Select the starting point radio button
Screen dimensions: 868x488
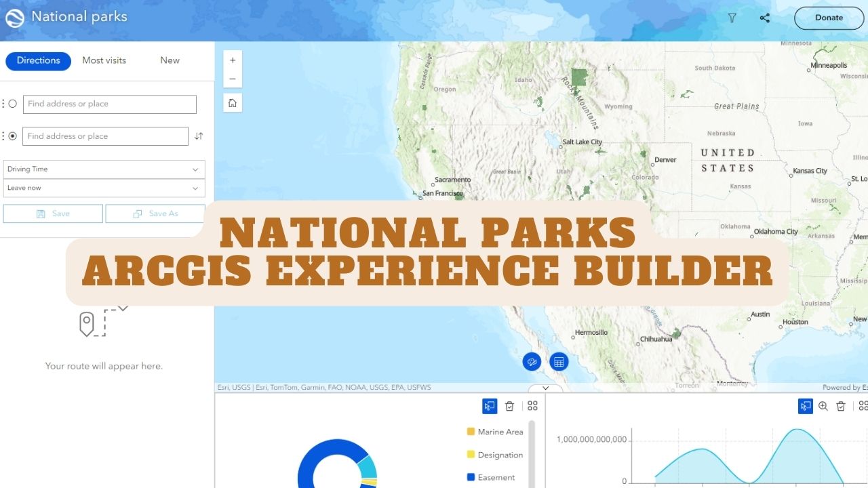click(14, 104)
